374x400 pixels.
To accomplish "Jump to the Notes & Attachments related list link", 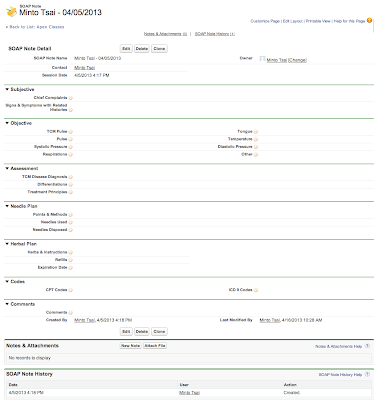I will tap(165, 34).
